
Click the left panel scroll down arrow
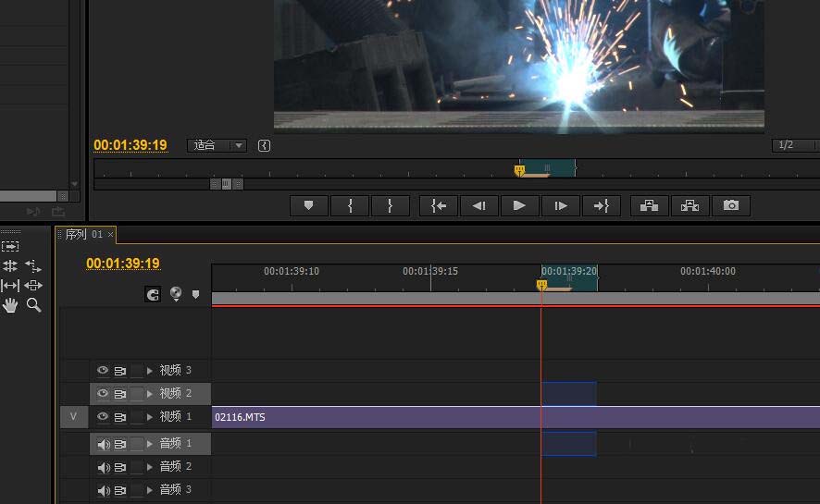click(x=74, y=184)
